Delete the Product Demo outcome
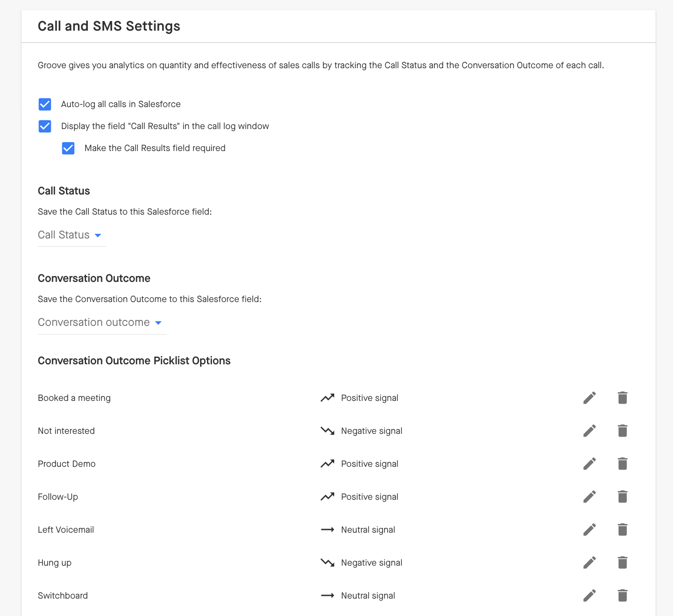The width and height of the screenshot is (673, 616). point(622,464)
